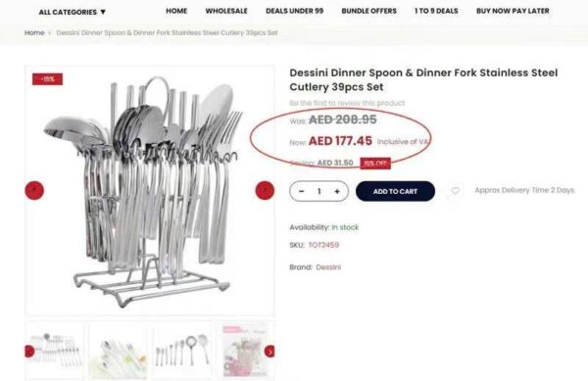
Task: Open the Dessini brand link
Action: [328, 267]
